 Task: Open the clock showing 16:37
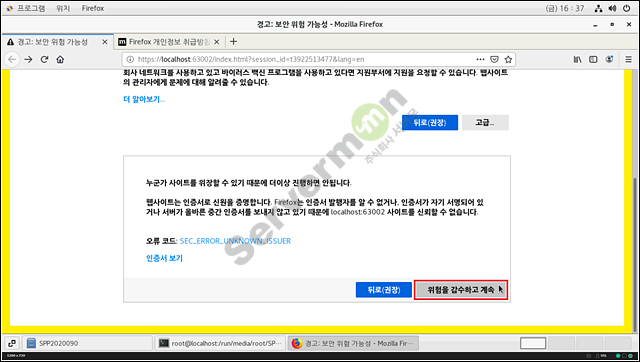pos(565,8)
